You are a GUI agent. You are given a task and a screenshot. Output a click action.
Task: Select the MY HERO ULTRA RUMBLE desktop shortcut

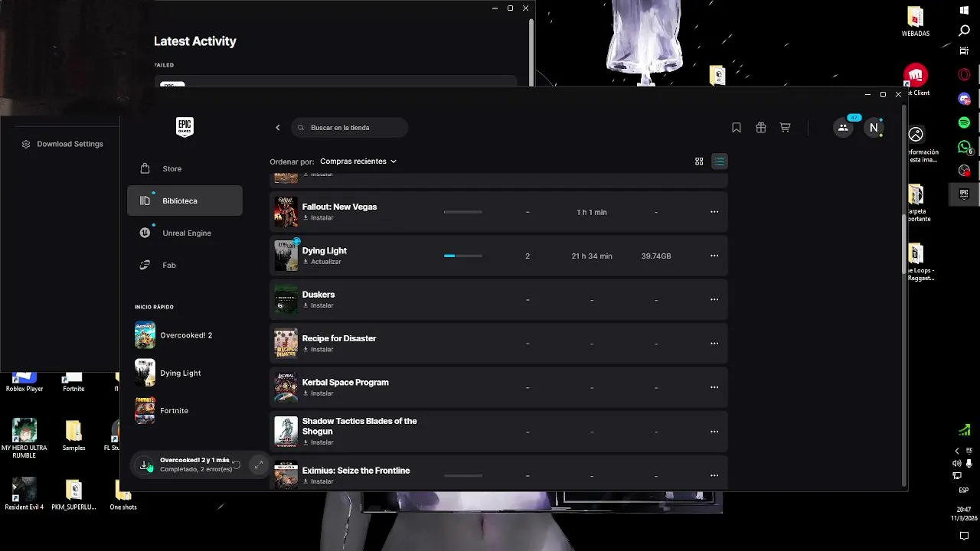tap(24, 439)
